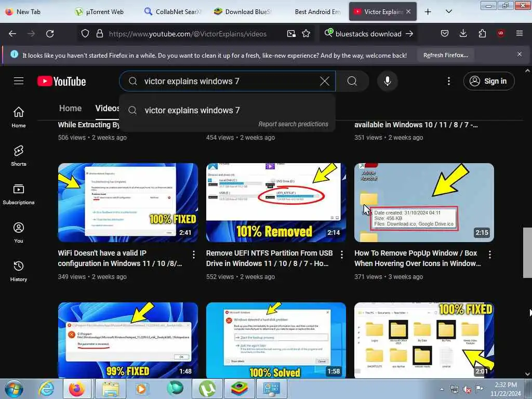The image size is (532, 399).
Task: Open thumbnail of 100% Solved 1:58 video
Action: click(276, 340)
